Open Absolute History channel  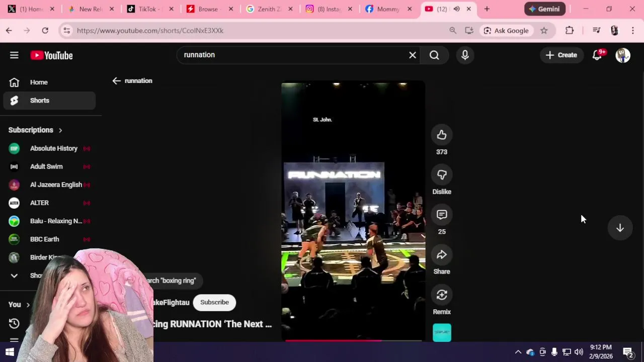click(x=49, y=148)
